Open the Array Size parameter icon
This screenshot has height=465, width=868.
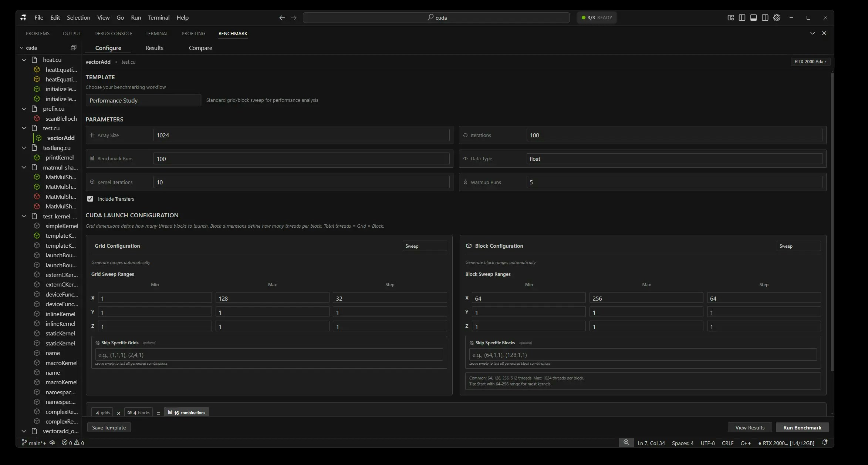pyautogui.click(x=92, y=135)
